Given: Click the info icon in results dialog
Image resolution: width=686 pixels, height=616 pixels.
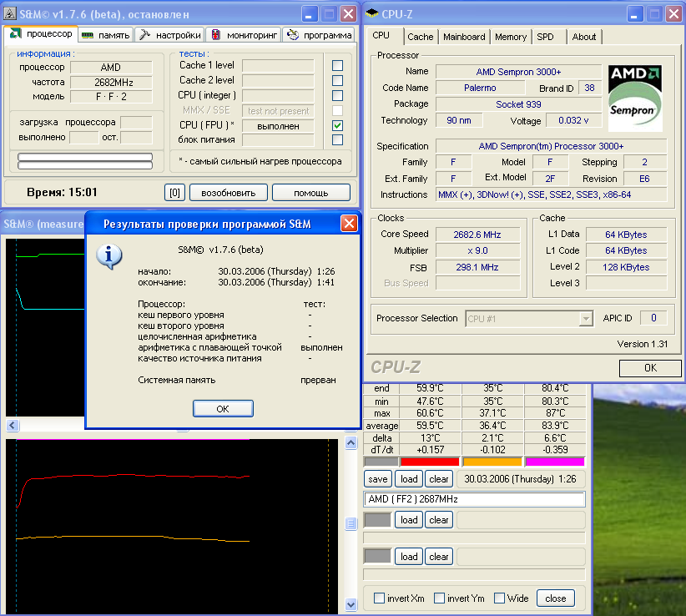Looking at the screenshot, I should tap(109, 256).
